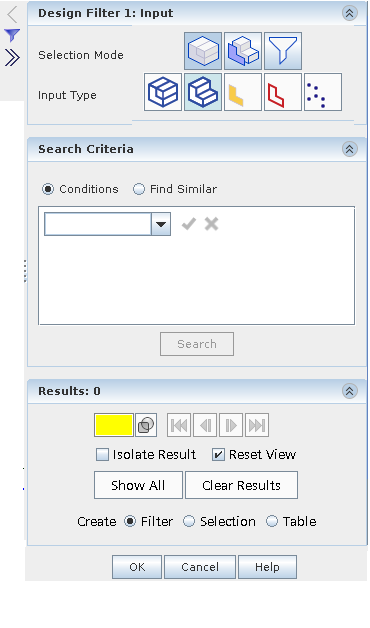
Task: Select the solid body selection mode icon
Action: pos(203,51)
